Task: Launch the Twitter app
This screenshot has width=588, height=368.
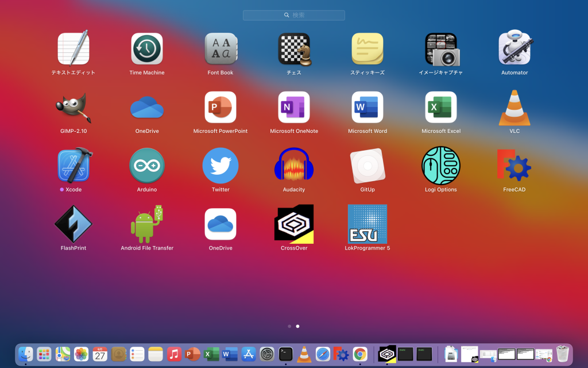Action: [220, 166]
